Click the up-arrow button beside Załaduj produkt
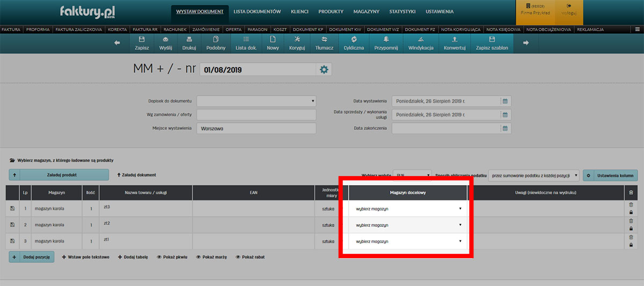Viewport: 644px width, 286px height. click(x=14, y=175)
